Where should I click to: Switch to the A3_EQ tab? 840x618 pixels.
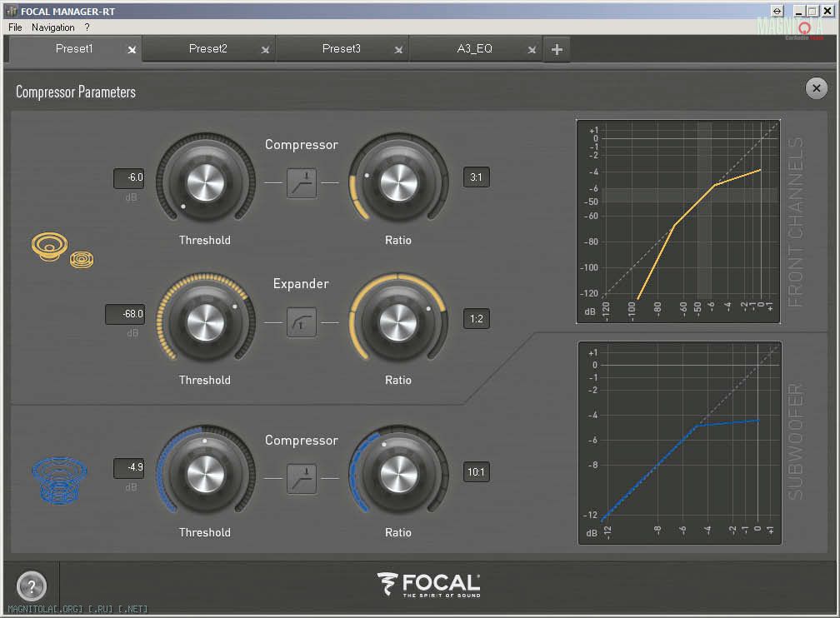pos(475,49)
